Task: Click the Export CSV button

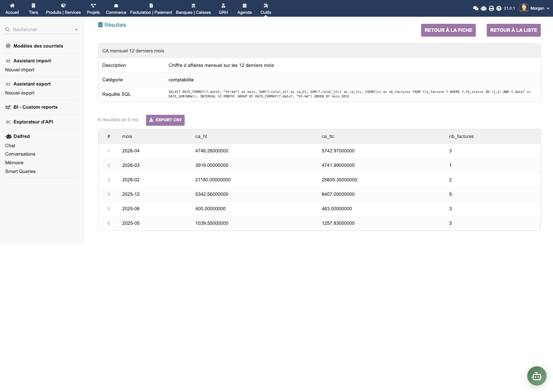Action: pos(165,120)
